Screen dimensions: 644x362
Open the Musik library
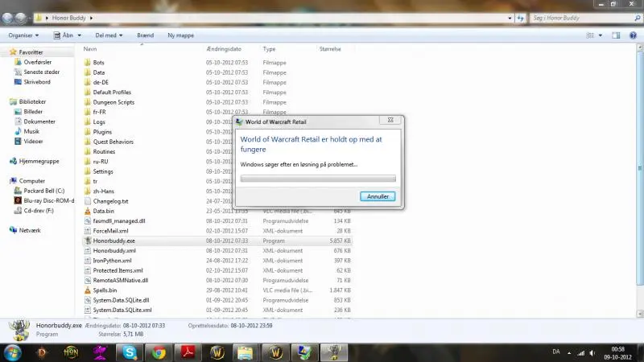point(31,131)
